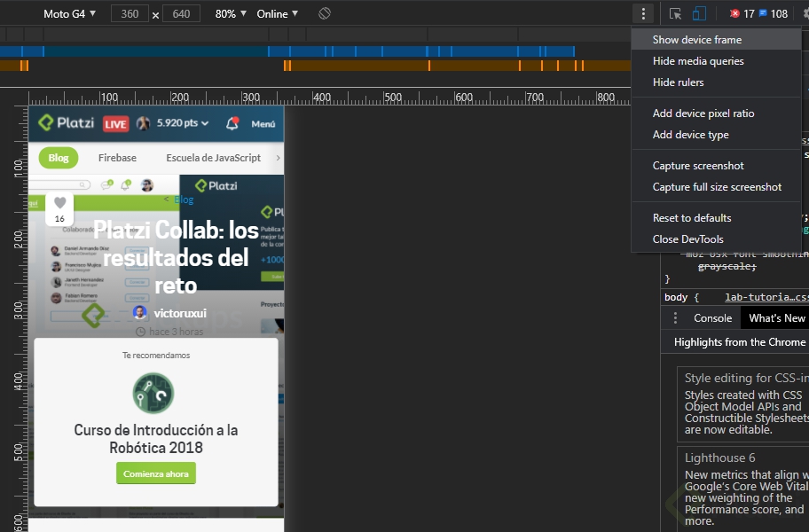The height and width of the screenshot is (532, 809).
Task: Open the Online network throttling dropdown
Action: 278,14
